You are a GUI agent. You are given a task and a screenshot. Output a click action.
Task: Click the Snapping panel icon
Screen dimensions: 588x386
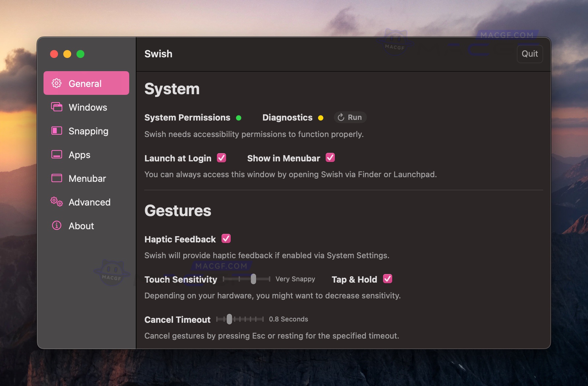[56, 131]
